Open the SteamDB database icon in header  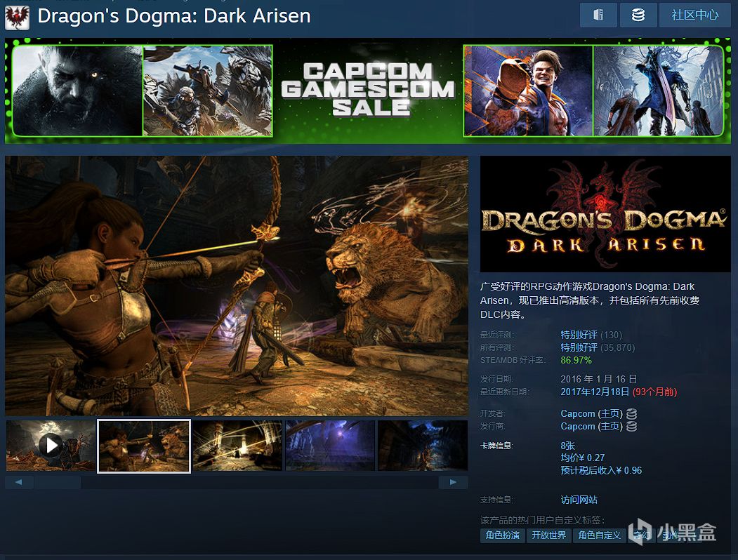click(x=638, y=15)
